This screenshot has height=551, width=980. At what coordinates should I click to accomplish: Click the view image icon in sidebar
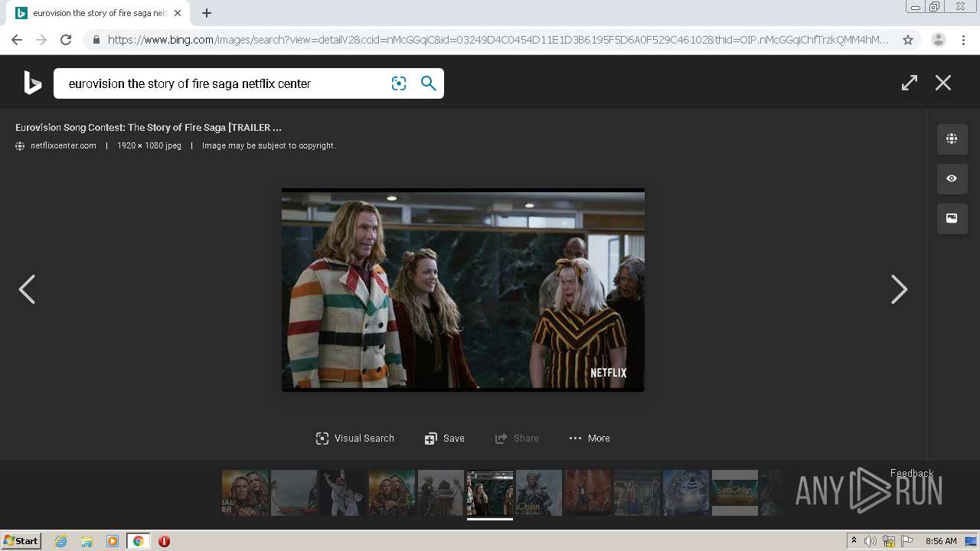pyautogui.click(x=952, y=218)
